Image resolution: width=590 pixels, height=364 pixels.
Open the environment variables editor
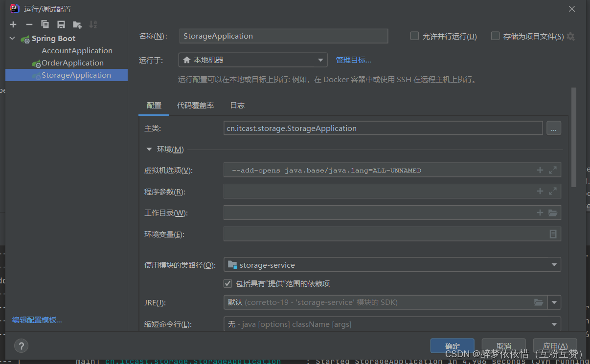point(553,234)
